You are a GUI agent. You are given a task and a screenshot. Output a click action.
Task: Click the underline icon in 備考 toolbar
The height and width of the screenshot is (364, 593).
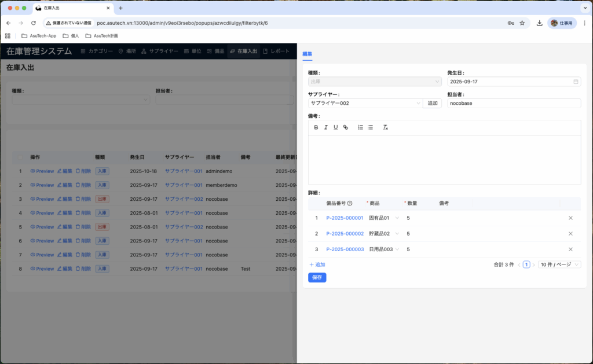tap(336, 127)
